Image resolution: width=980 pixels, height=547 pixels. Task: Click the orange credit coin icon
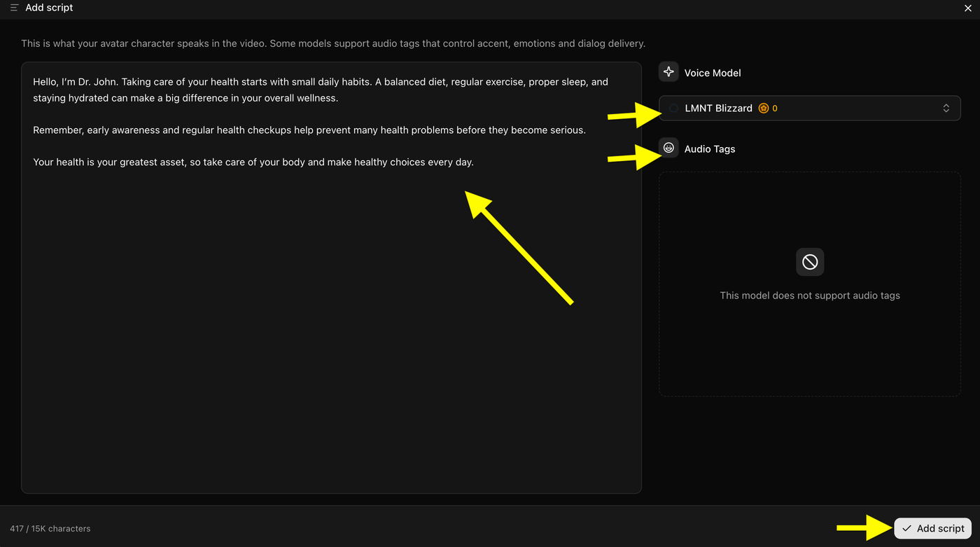pyautogui.click(x=764, y=108)
